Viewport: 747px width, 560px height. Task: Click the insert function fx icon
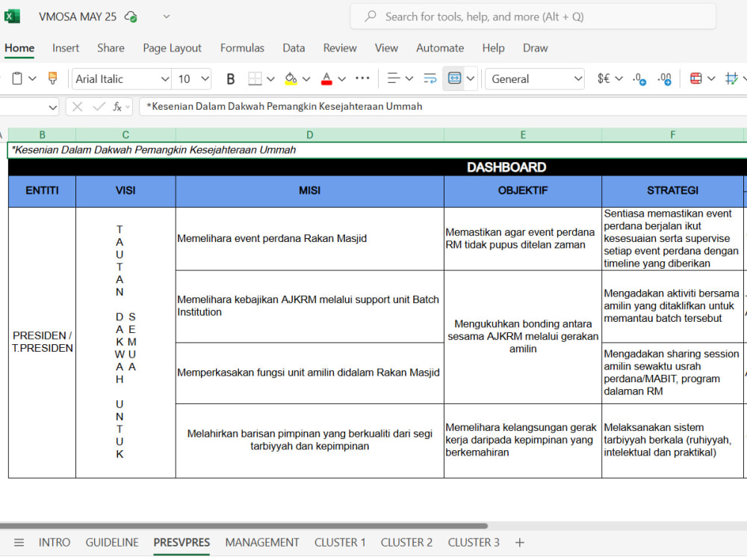click(117, 107)
